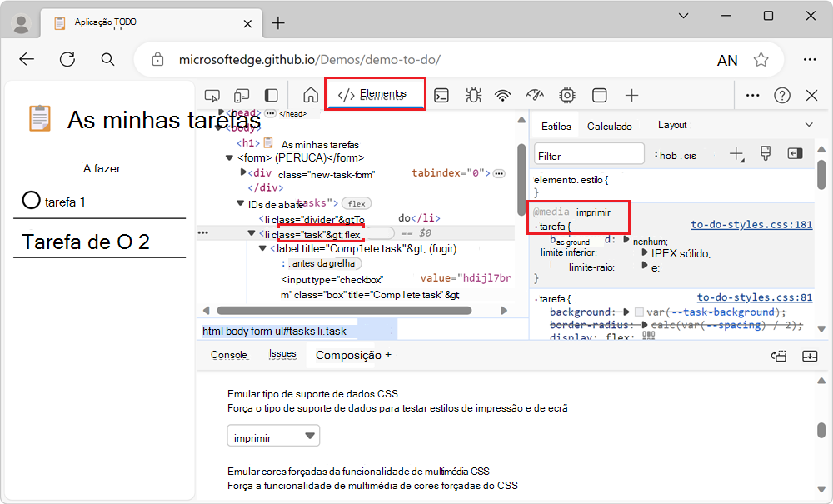Click the flex badge next to tasks
The height and width of the screenshot is (504, 833).
(x=357, y=203)
